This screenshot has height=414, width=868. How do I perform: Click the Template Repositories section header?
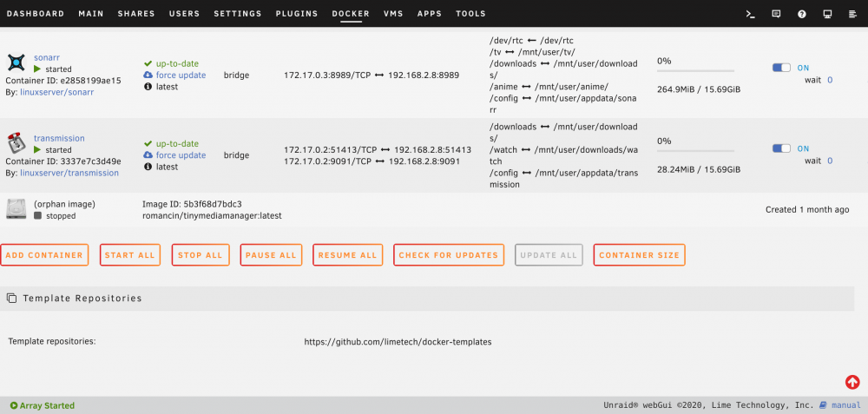tap(427, 299)
